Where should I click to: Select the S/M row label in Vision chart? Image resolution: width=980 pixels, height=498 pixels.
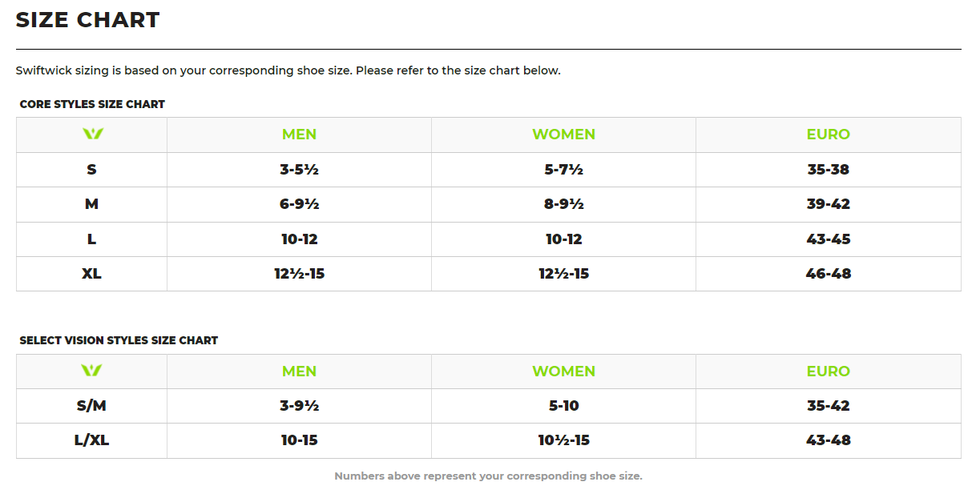[91, 406]
